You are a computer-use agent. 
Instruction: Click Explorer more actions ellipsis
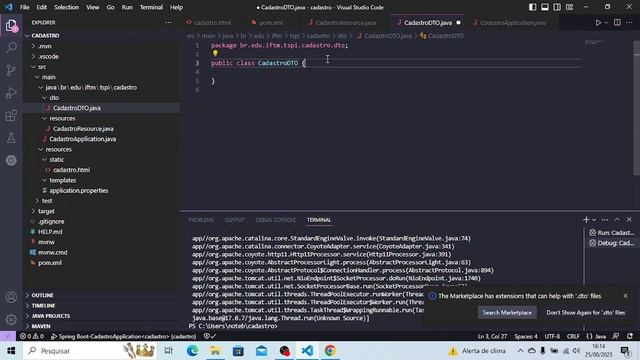pyautogui.click(x=169, y=22)
